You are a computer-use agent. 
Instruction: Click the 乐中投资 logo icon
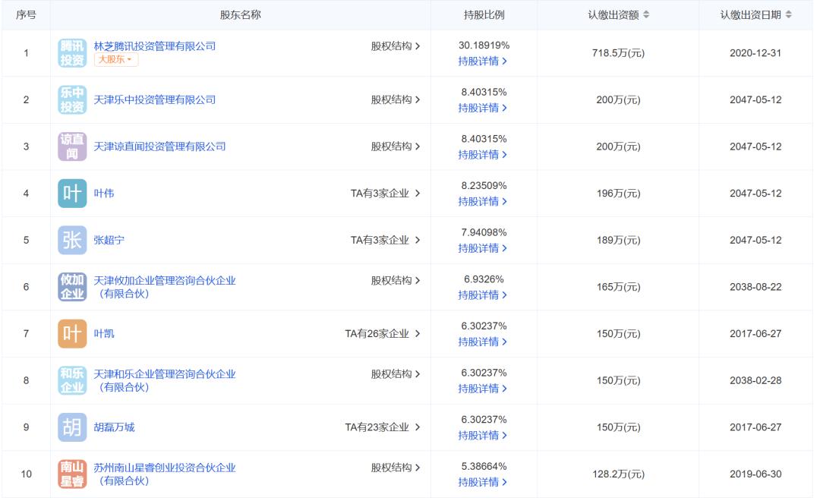72,100
